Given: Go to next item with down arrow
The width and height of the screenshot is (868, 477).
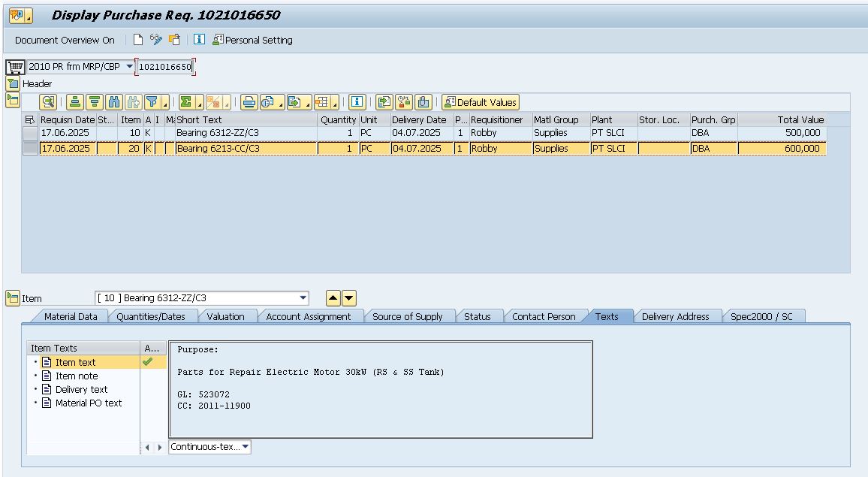Looking at the screenshot, I should click(348, 298).
